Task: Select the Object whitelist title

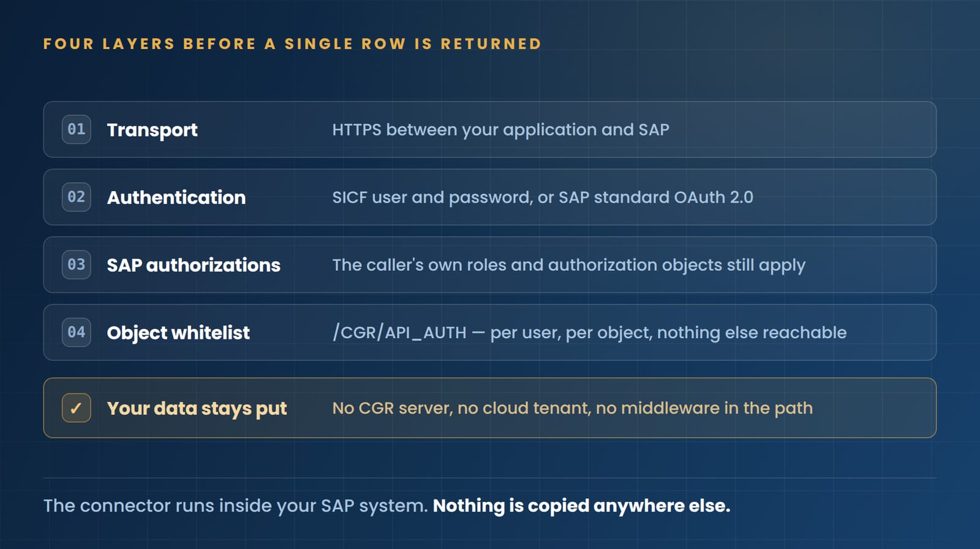Action: click(178, 332)
